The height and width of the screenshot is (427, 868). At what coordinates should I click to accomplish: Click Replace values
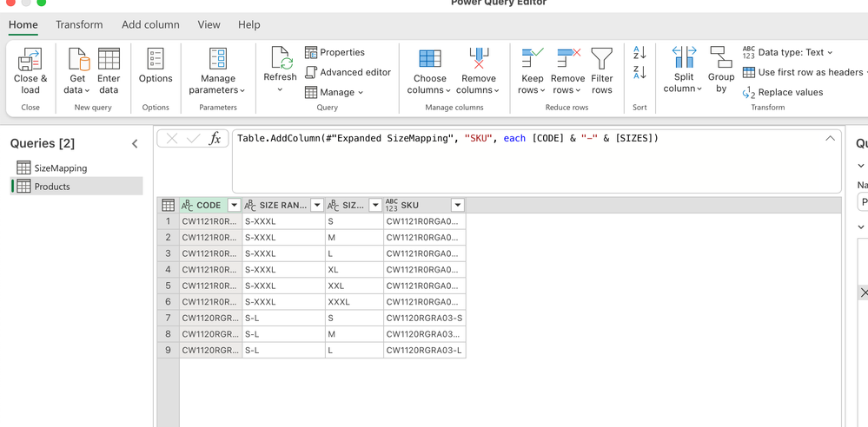click(x=783, y=92)
